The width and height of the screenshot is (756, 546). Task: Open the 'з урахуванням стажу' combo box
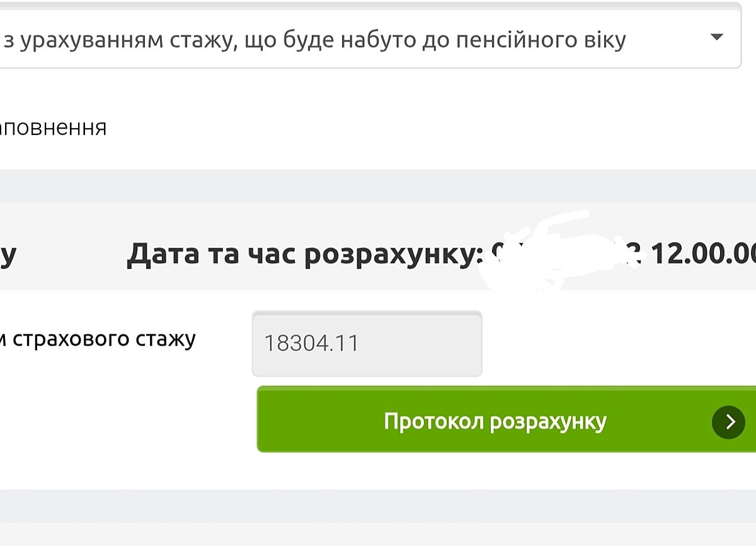(365, 40)
